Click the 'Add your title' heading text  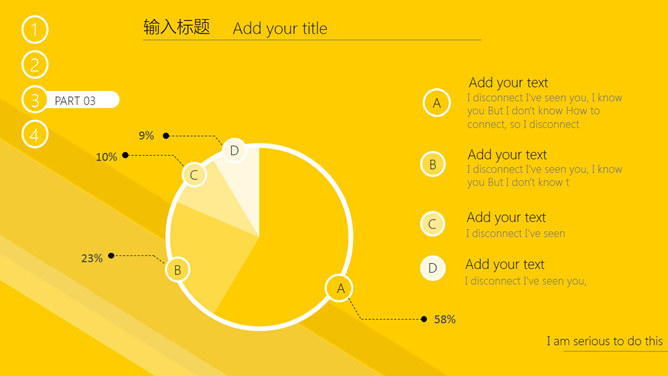280,29
